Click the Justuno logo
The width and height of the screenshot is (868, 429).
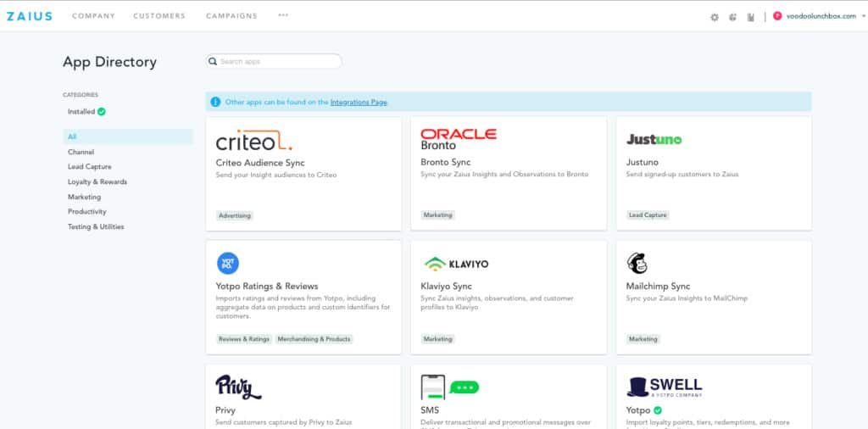click(x=654, y=140)
